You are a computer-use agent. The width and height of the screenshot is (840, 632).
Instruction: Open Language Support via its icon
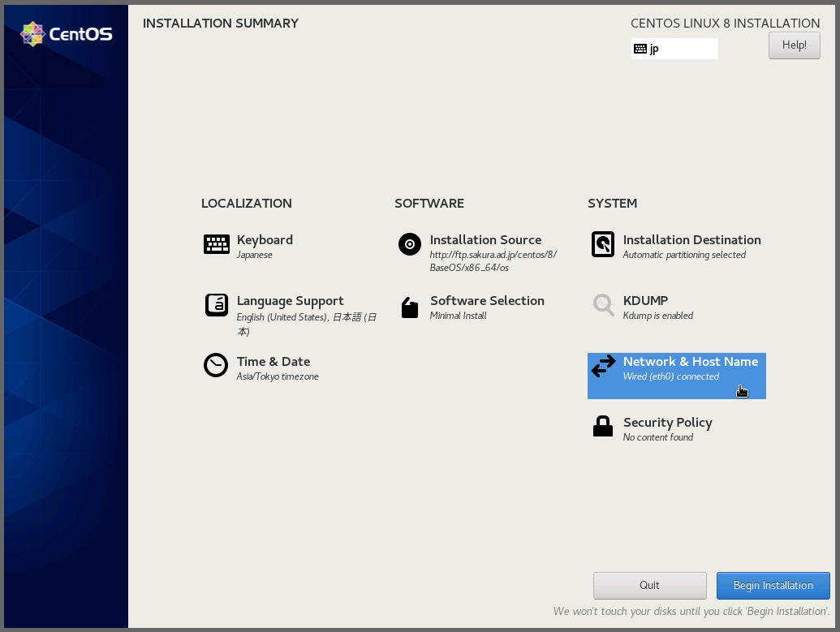pos(216,305)
